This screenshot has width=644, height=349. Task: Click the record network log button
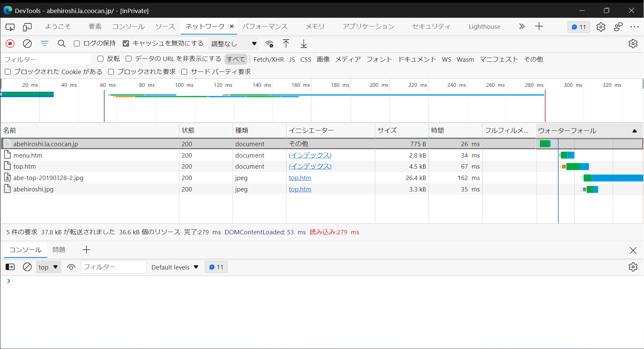pyautogui.click(x=10, y=44)
